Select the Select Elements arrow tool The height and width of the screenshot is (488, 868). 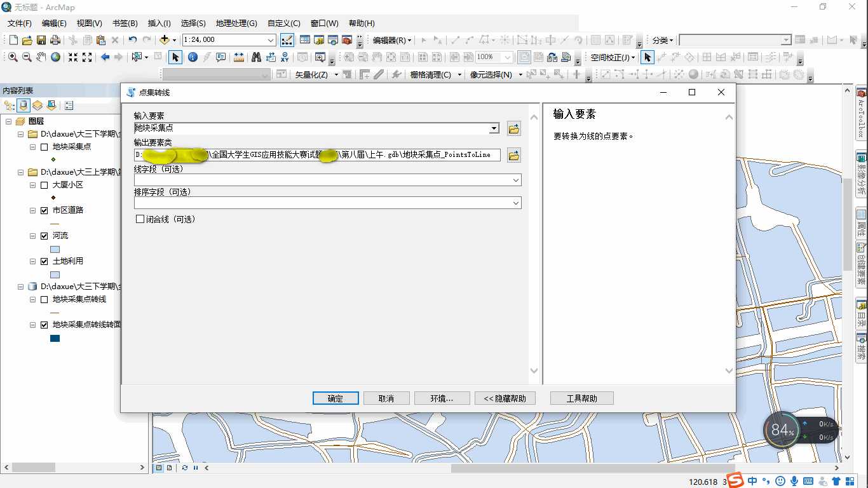point(175,57)
